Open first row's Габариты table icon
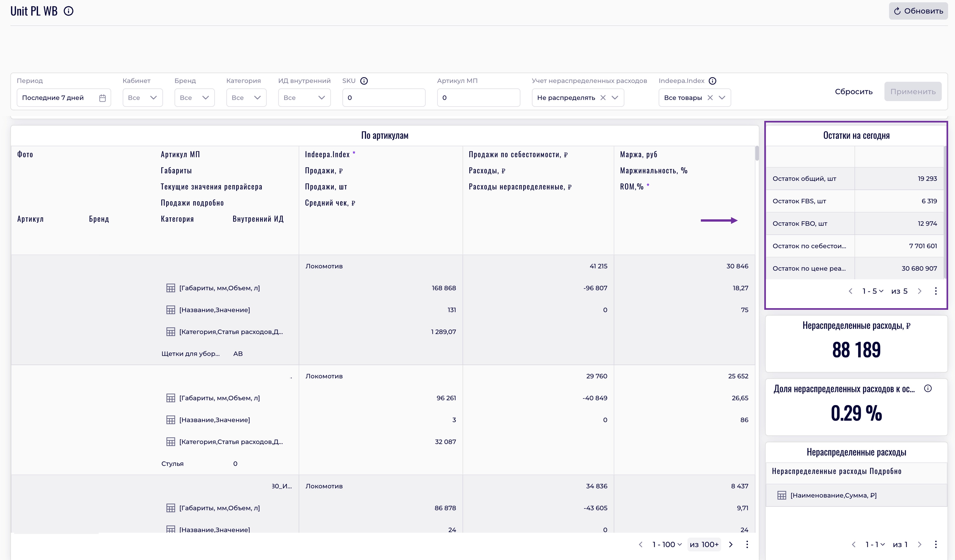Screen dimensions: 955x560 (x=171, y=288)
